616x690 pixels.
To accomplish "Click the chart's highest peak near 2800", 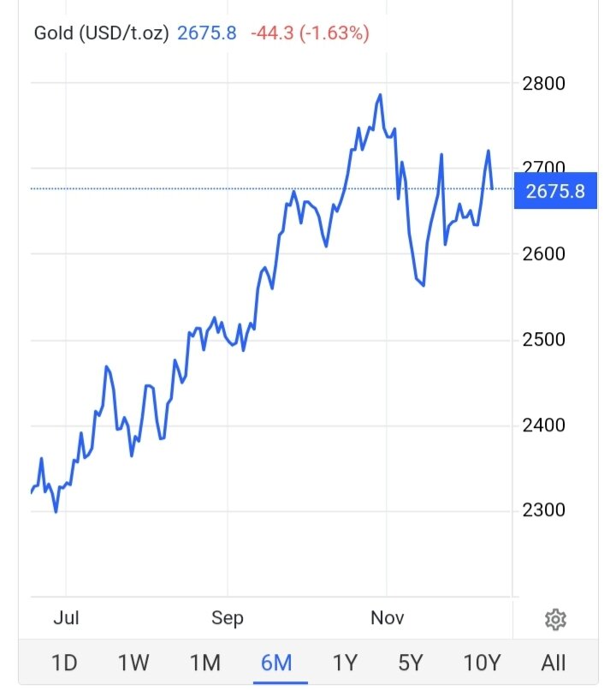I will 379,95.
